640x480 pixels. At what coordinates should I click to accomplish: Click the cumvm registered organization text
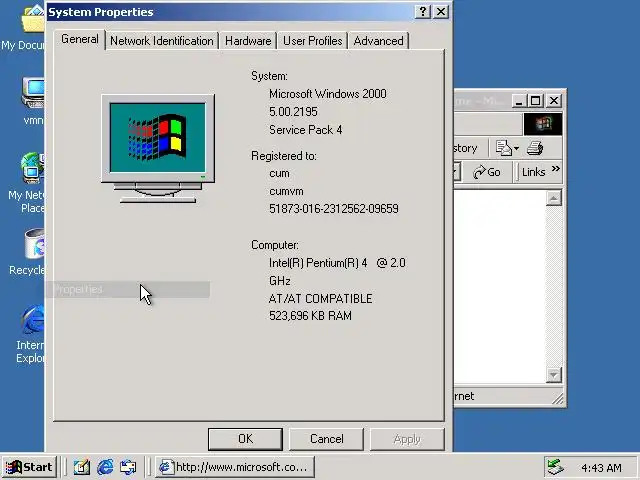point(286,191)
